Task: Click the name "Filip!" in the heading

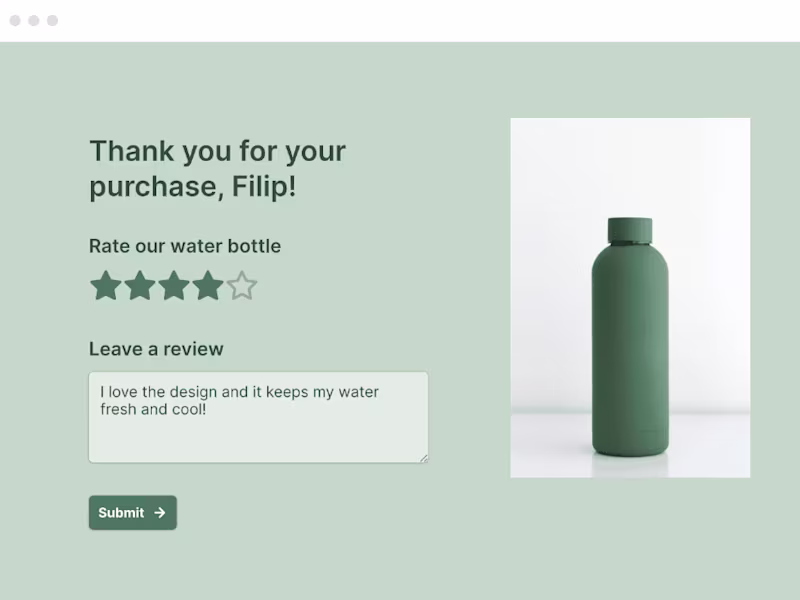Action: (x=264, y=187)
